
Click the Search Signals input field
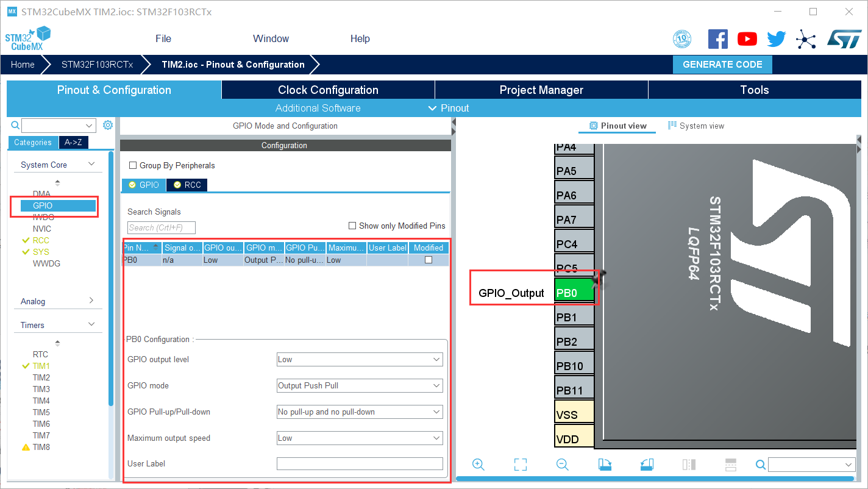[x=162, y=227]
